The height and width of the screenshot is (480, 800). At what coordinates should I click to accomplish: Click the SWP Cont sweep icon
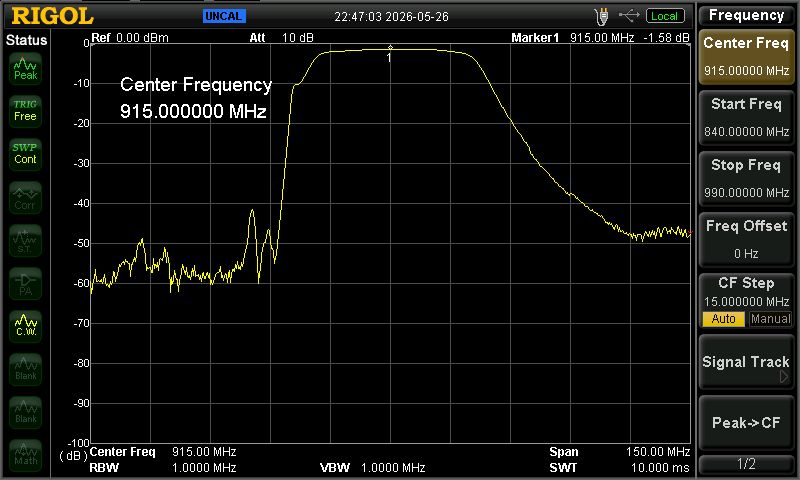26,154
